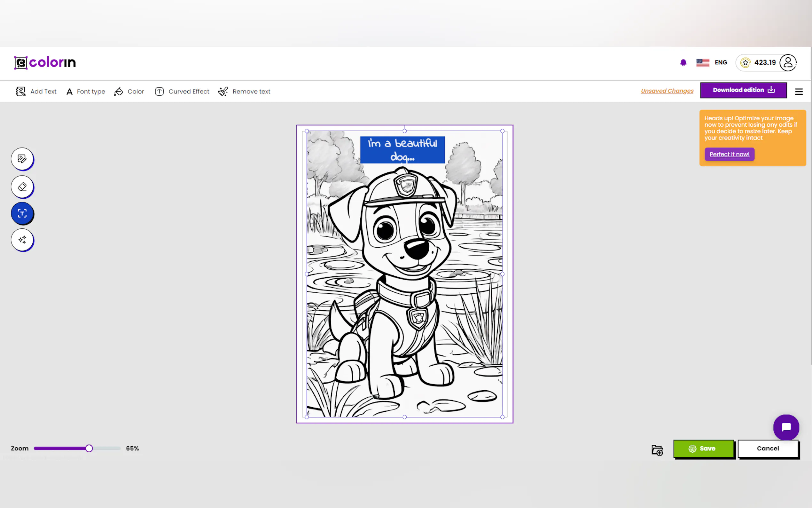Select the AI sparkle tool in sidebar
The height and width of the screenshot is (508, 812).
[x=22, y=240]
